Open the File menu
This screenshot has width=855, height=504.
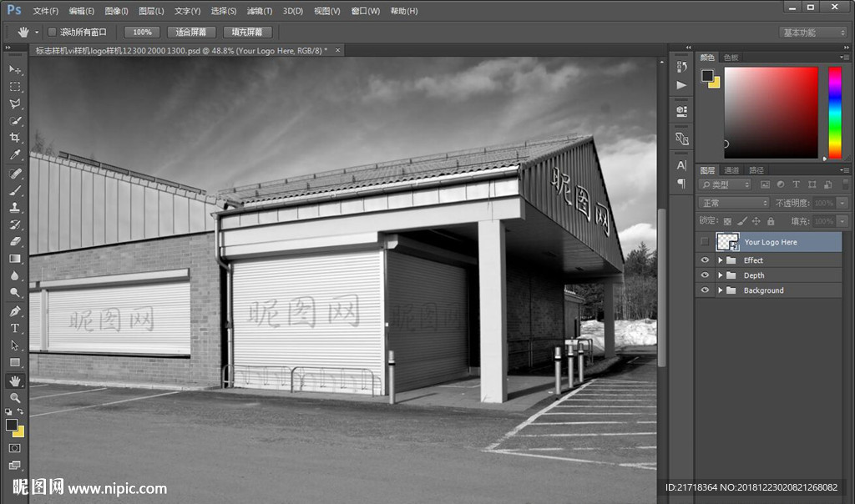[x=45, y=11]
